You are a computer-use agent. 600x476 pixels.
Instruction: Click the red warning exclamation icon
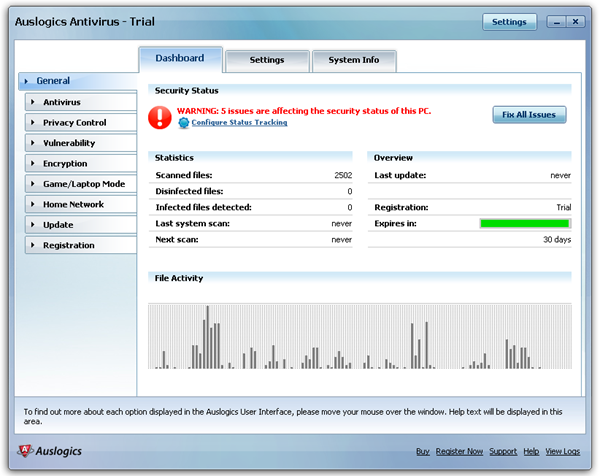[x=160, y=117]
